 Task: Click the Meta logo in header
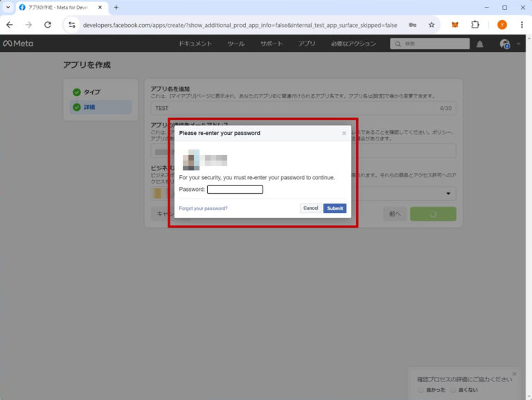coord(18,44)
